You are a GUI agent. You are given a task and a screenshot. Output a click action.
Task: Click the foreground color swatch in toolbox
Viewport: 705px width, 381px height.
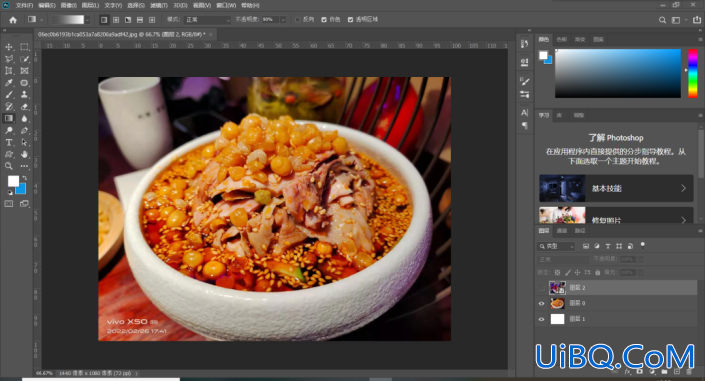point(13,181)
